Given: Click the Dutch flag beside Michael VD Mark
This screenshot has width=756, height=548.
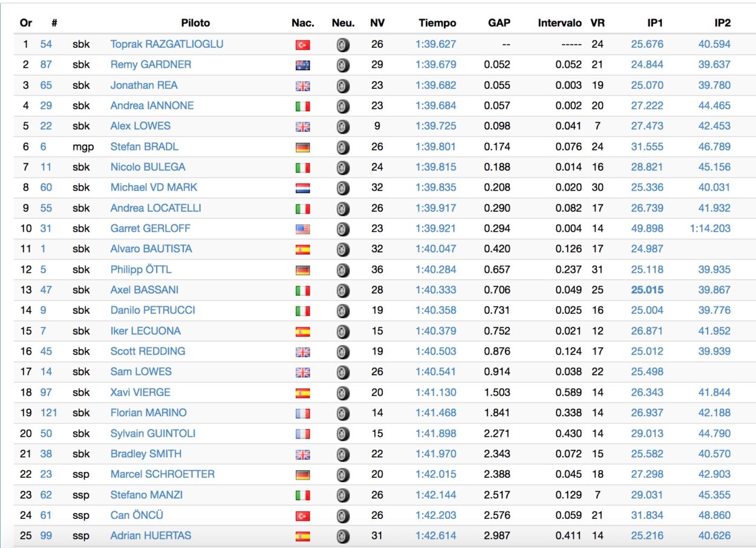Looking at the screenshot, I should (302, 188).
